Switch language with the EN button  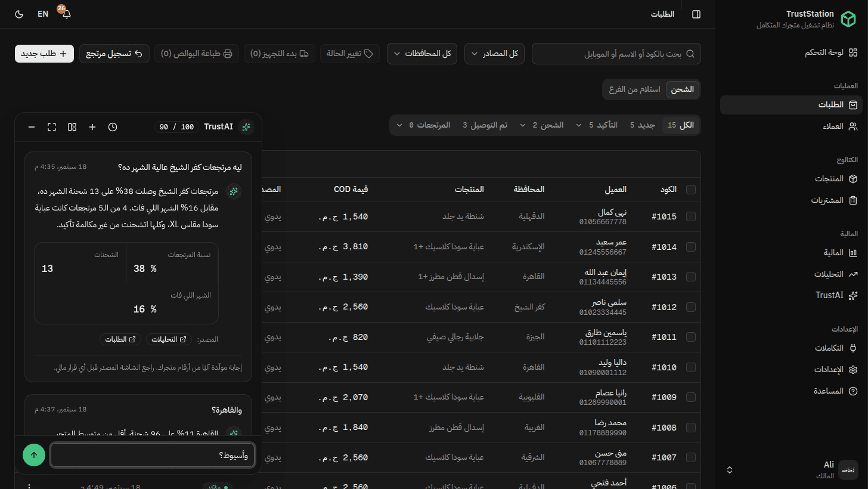[43, 14]
